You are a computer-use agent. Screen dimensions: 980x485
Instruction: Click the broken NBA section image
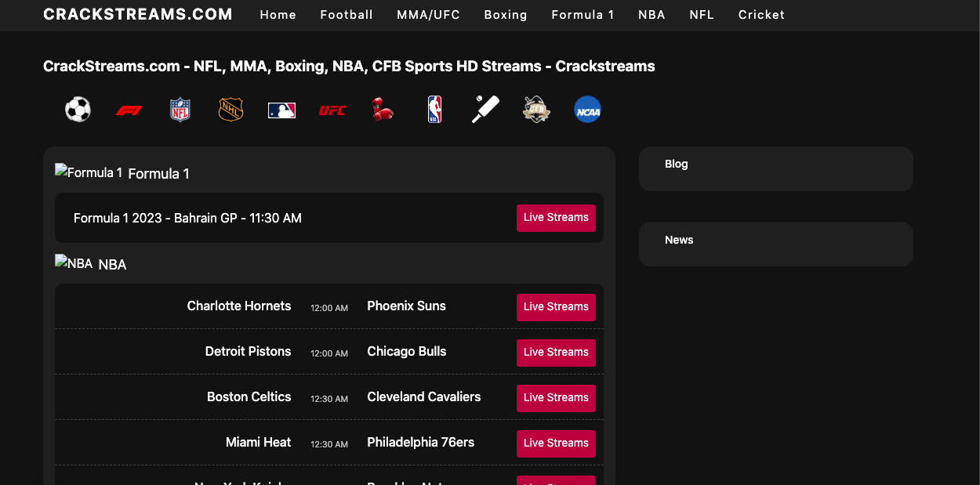[74, 263]
